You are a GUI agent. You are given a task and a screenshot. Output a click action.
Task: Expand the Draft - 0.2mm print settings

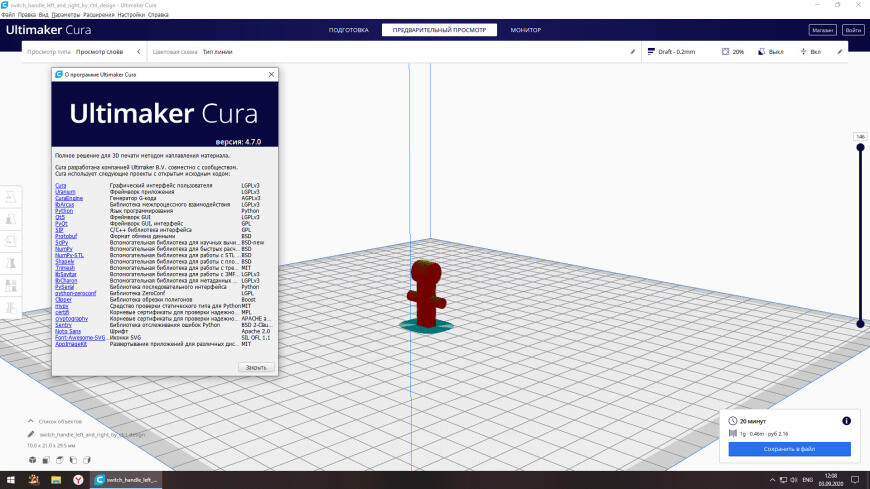click(743, 52)
